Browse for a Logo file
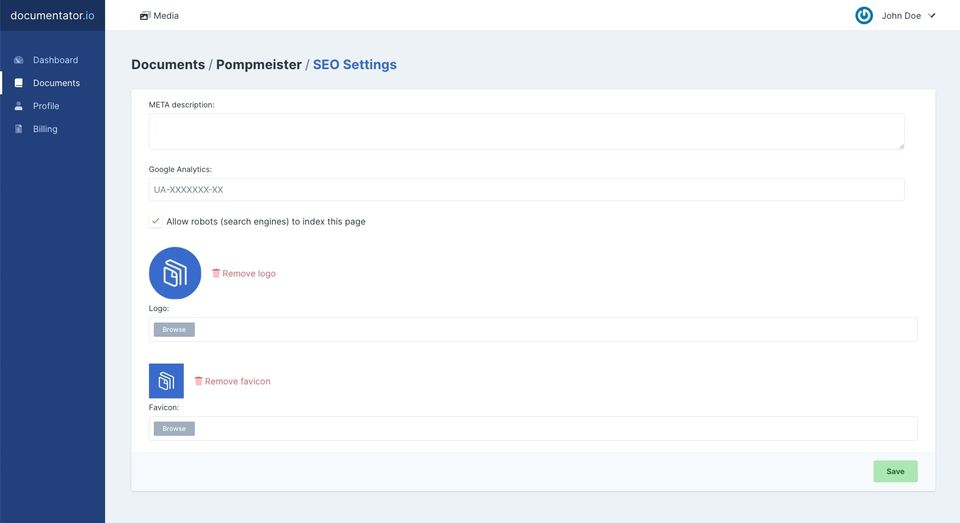 174,329
